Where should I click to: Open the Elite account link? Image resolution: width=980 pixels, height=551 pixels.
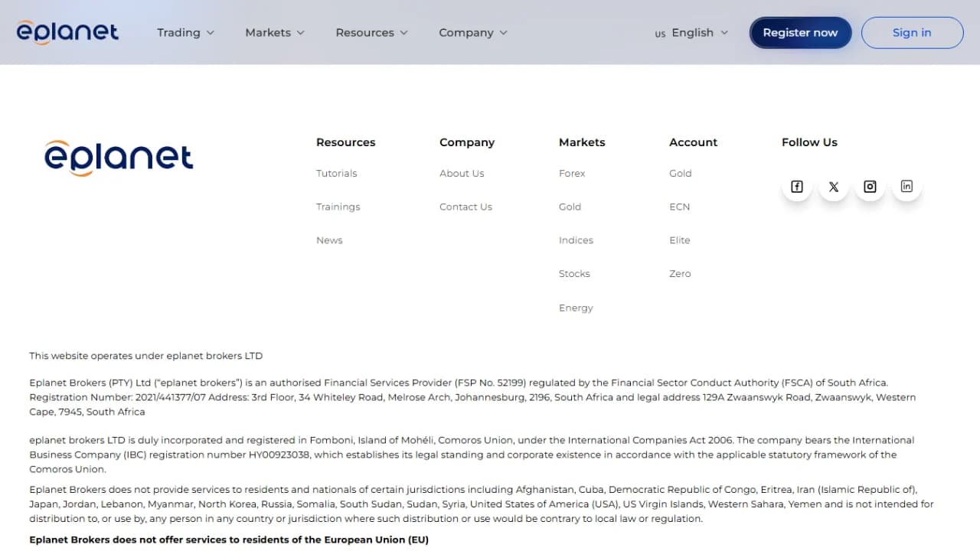pos(680,240)
